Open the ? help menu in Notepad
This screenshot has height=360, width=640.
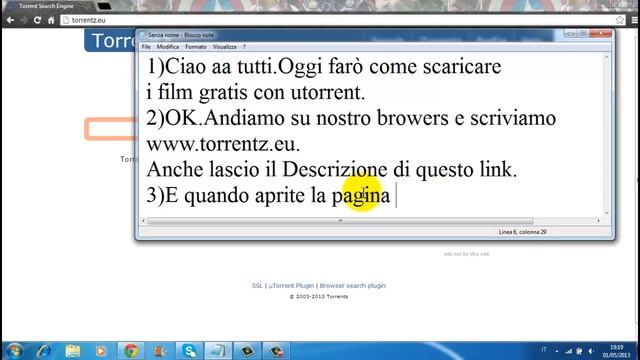click(244, 47)
